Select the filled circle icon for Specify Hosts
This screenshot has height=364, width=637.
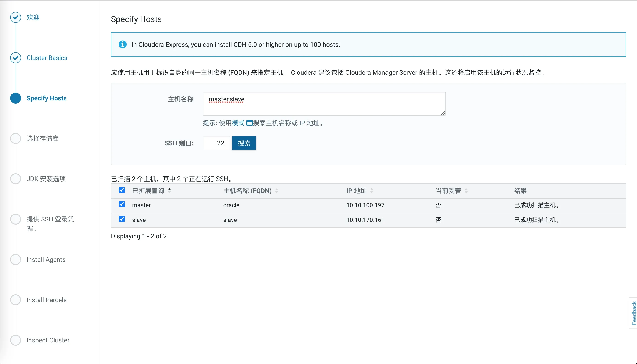[16, 98]
